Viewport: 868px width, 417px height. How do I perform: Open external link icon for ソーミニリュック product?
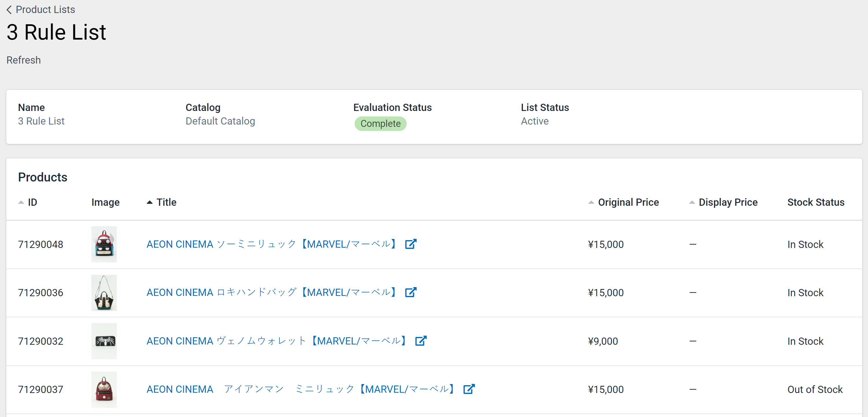[x=411, y=244]
